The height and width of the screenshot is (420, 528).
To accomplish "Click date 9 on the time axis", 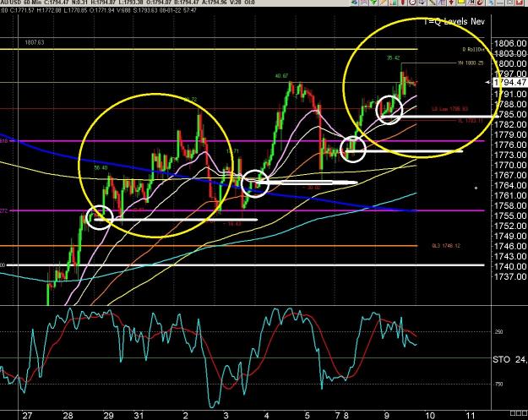I will pos(387,415).
